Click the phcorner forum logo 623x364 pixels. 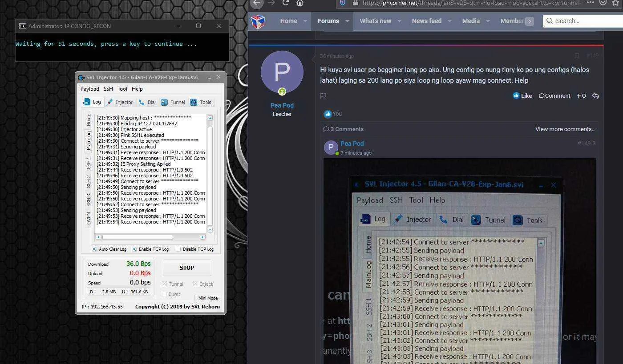click(x=258, y=21)
